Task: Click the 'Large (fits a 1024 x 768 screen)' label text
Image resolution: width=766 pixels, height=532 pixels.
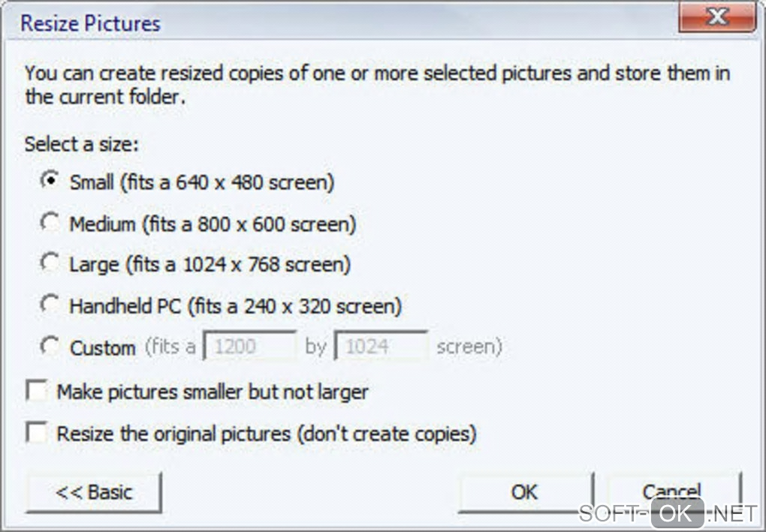Action: click(x=210, y=264)
